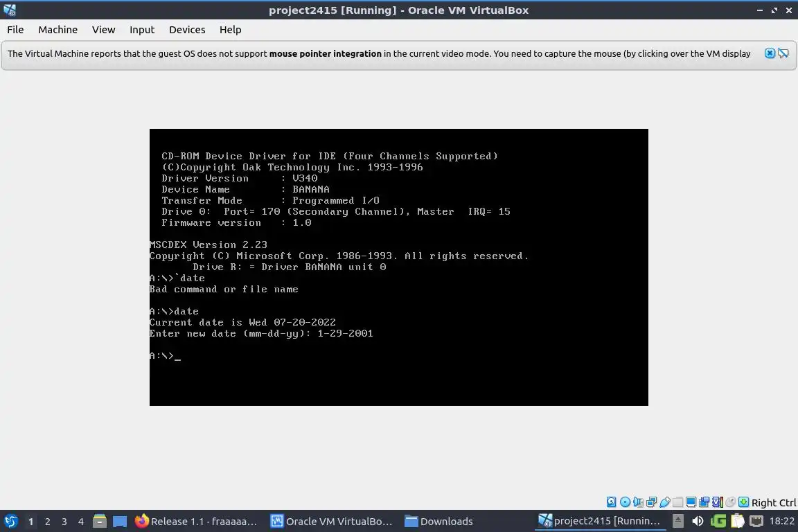Maximize the VirtualBox VM window
The image size is (798, 532).
[774, 10]
